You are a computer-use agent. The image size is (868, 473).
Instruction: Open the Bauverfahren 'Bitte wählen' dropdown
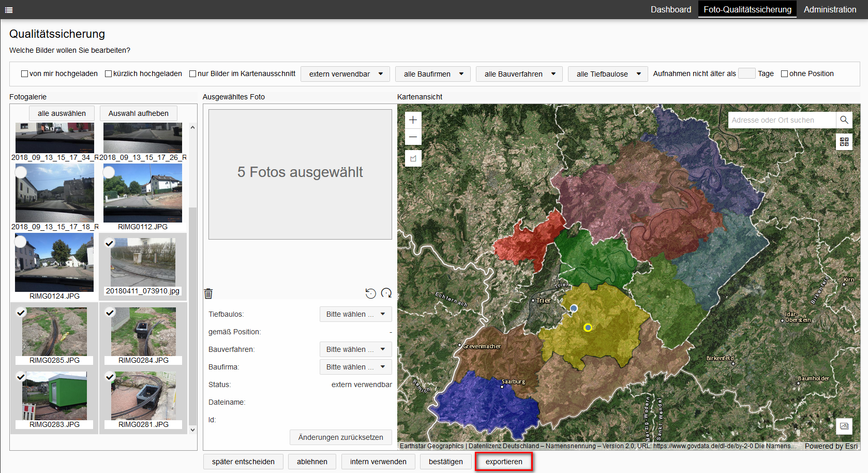tap(356, 349)
